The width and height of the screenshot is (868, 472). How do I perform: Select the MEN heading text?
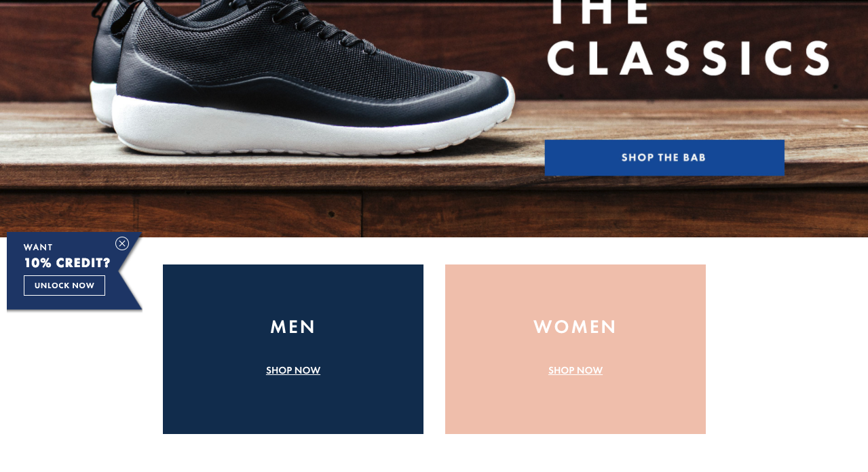click(x=293, y=327)
